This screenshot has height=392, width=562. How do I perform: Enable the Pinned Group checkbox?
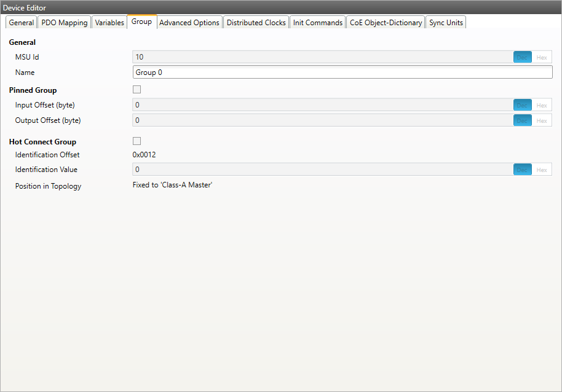(x=137, y=90)
